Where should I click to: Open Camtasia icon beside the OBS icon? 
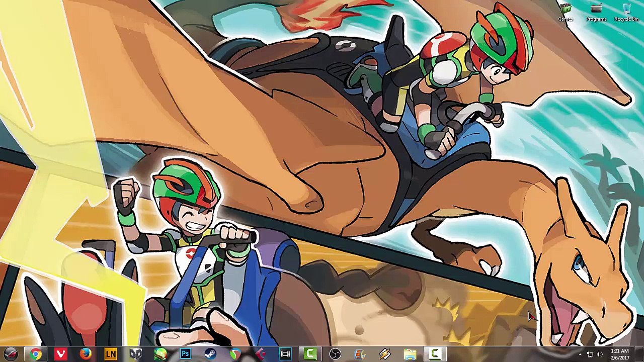pos(310,354)
